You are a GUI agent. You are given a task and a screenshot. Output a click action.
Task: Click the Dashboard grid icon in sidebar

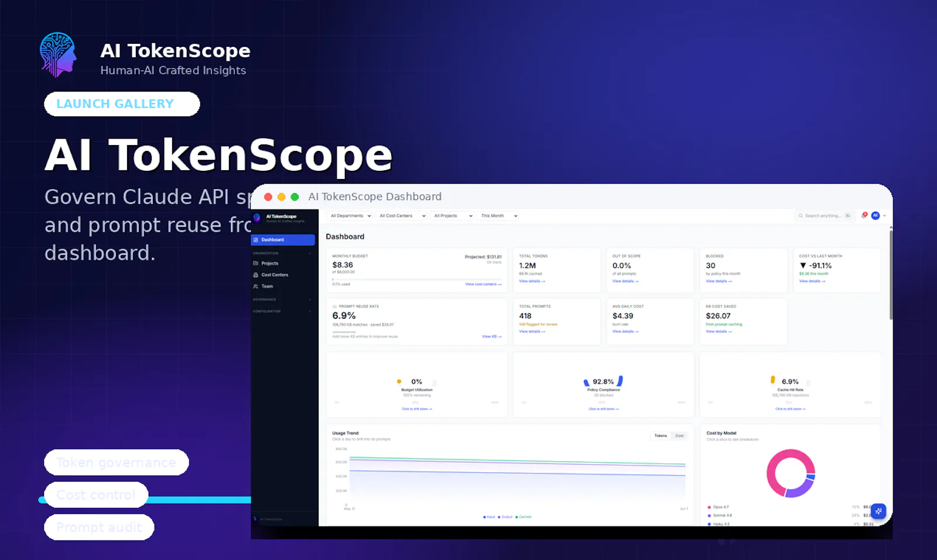point(255,240)
